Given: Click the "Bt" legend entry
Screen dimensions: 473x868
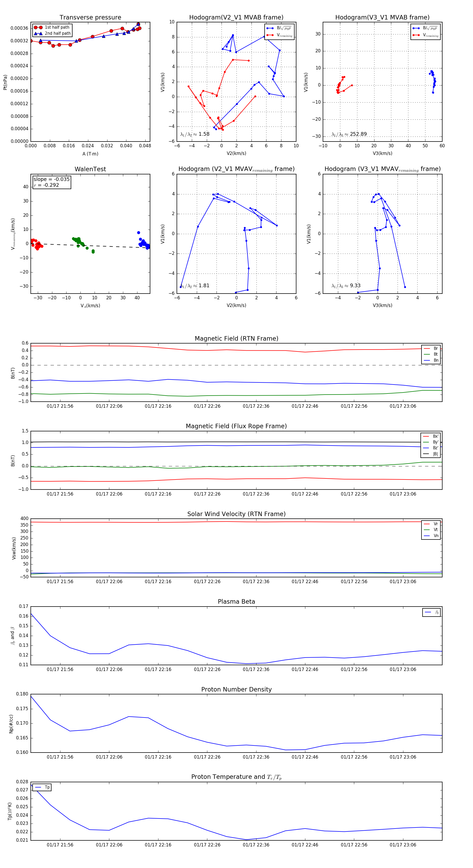Looking at the screenshot, I should tap(431, 354).
